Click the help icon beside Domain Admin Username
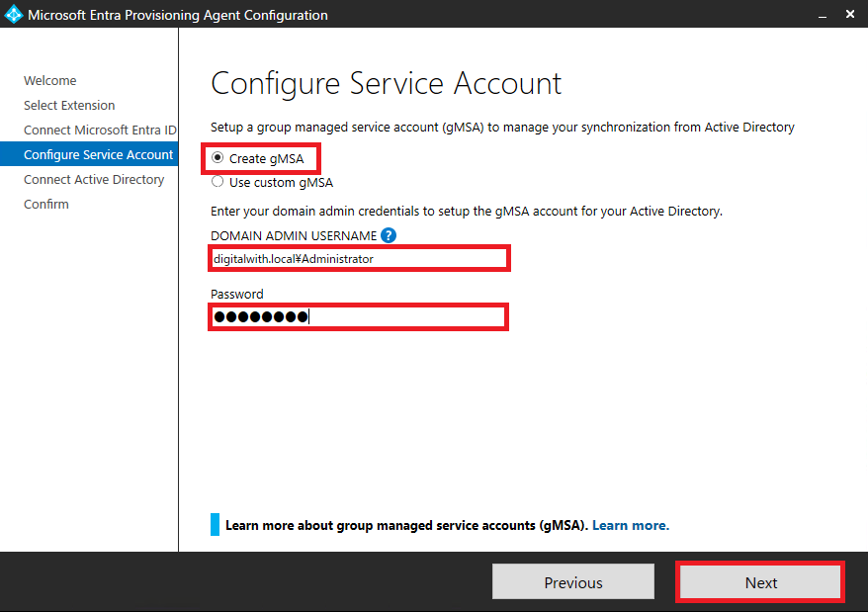The image size is (868, 612). (389, 235)
